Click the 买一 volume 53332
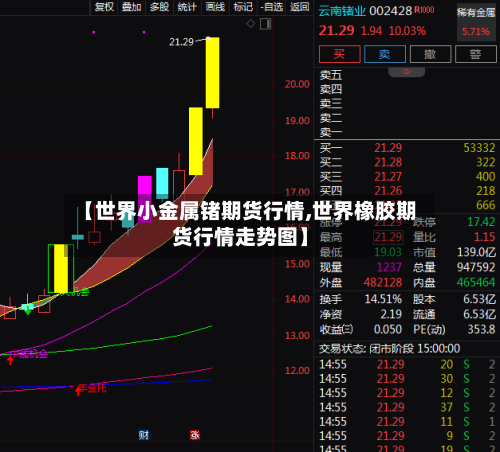 [479, 148]
